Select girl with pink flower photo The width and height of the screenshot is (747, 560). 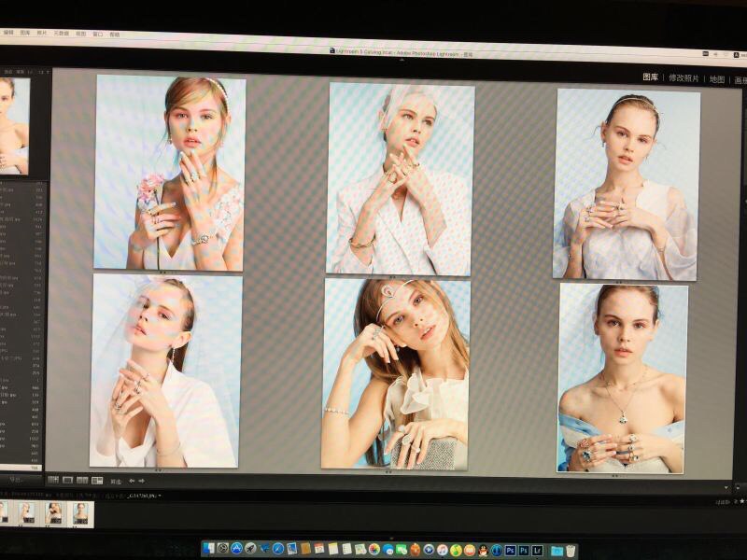coord(170,173)
